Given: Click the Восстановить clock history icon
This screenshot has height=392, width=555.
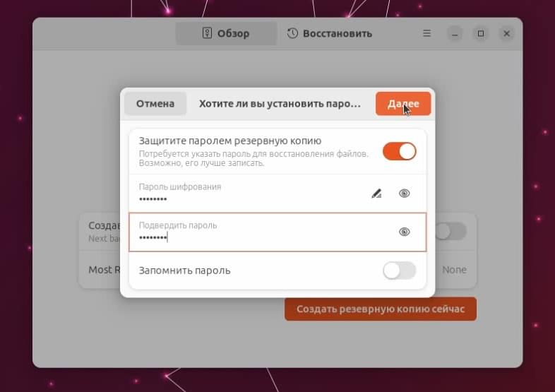Looking at the screenshot, I should click(292, 33).
